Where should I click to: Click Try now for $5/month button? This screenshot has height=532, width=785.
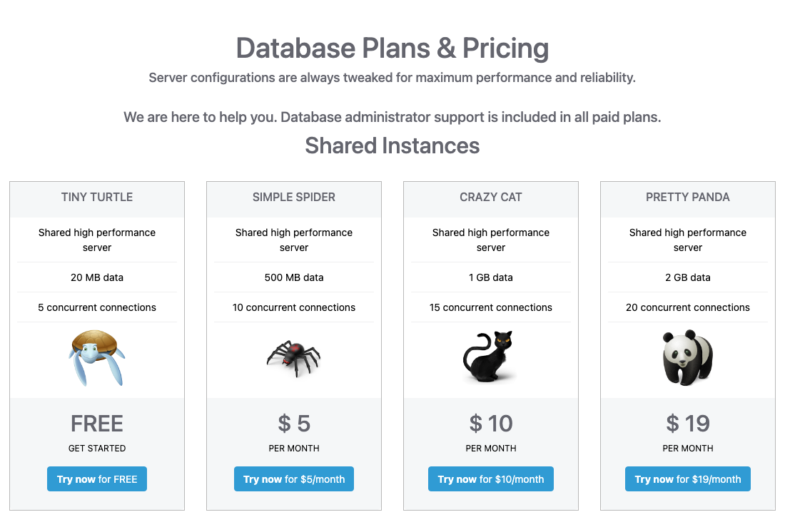click(294, 479)
